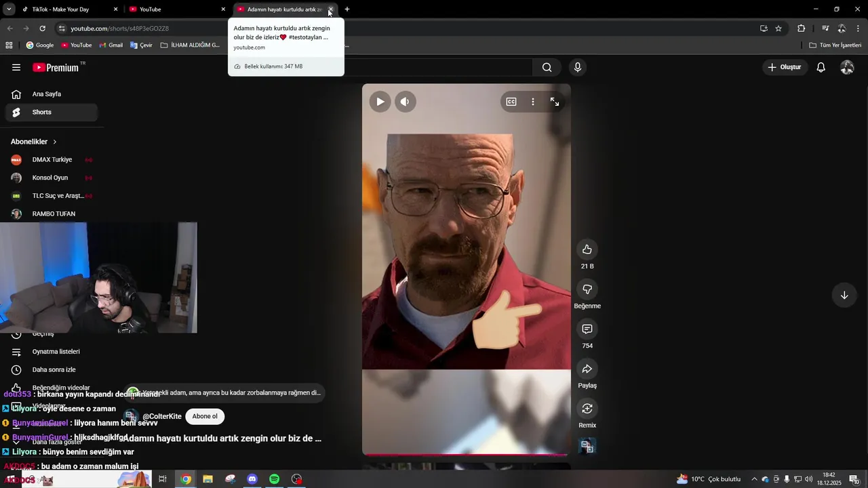Image resolution: width=868 pixels, height=488 pixels.
Task: Mute the Short's volume
Action: [405, 102]
